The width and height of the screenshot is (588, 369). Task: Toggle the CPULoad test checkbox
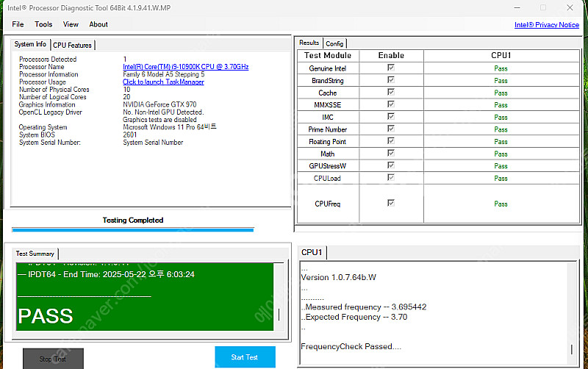tap(391, 177)
